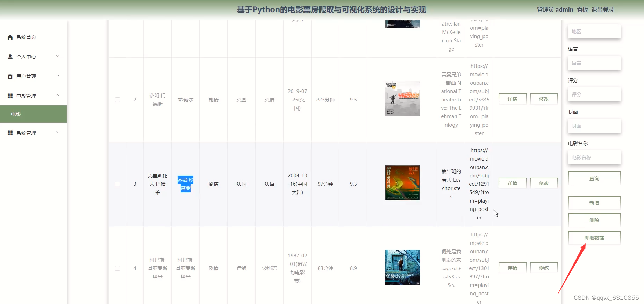Focus the 地区 filter input
Viewport: 644px width, 304px height.
click(x=594, y=31)
